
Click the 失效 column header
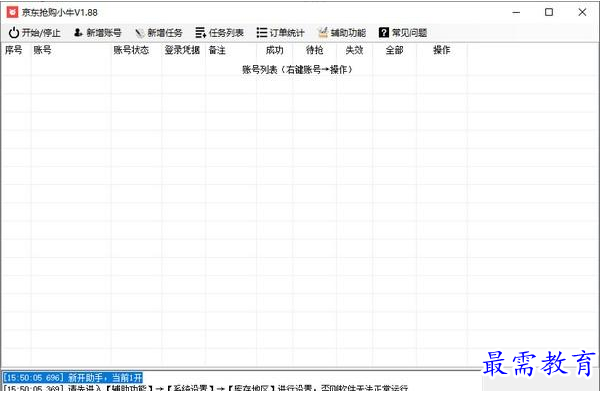354,50
